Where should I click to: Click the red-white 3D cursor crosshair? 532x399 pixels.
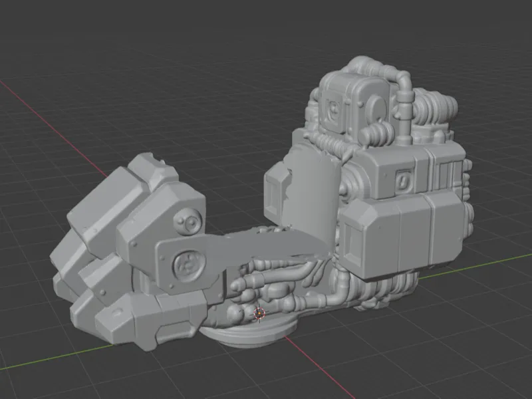(259, 313)
